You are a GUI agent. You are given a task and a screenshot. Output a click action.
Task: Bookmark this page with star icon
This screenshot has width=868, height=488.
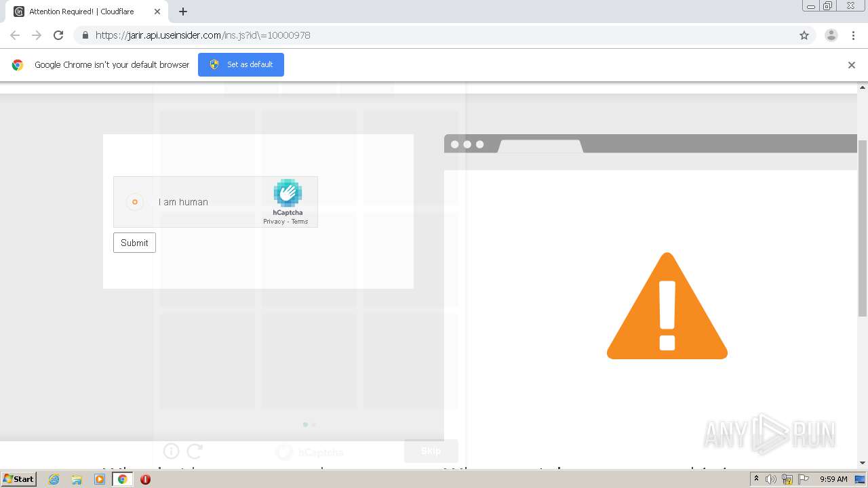(x=804, y=35)
